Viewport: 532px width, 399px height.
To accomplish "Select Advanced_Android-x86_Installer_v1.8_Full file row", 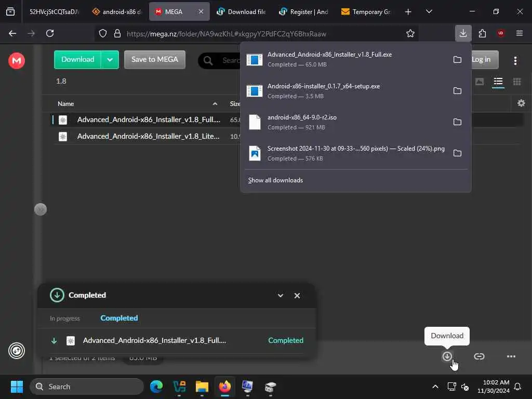I will [146, 120].
